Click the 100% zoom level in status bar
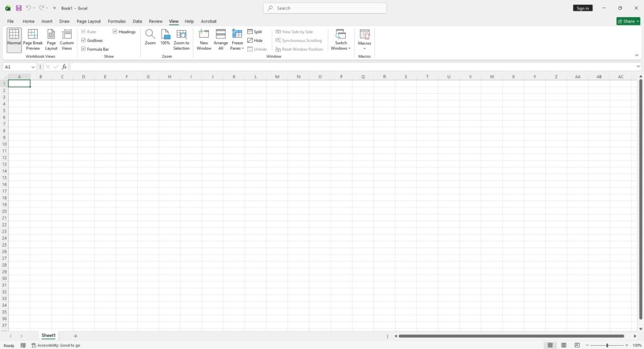The height and width of the screenshot is (349, 644). point(636,345)
